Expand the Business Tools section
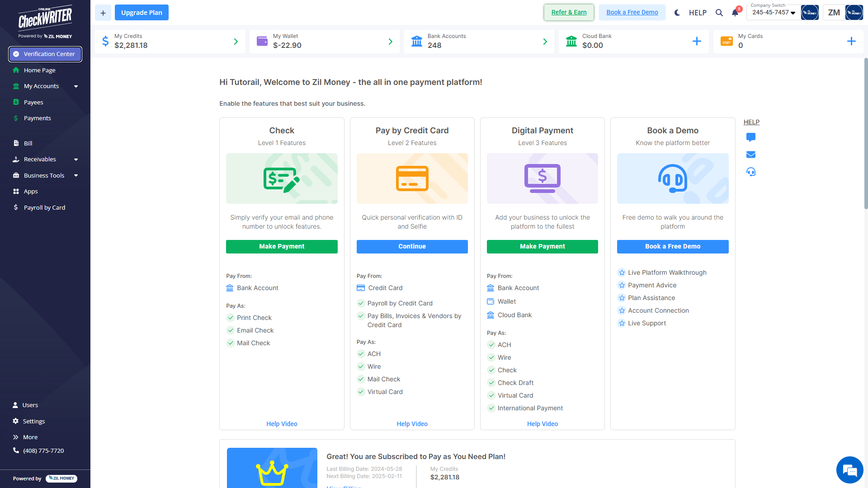 coord(44,175)
